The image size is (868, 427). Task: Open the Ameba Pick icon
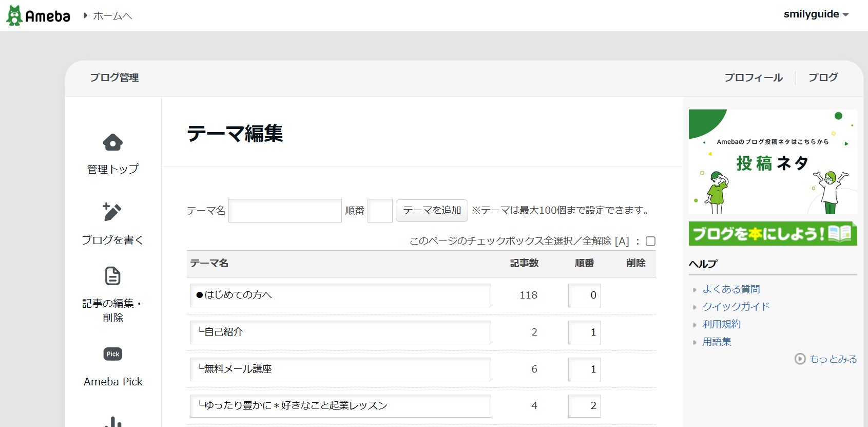[x=113, y=354]
